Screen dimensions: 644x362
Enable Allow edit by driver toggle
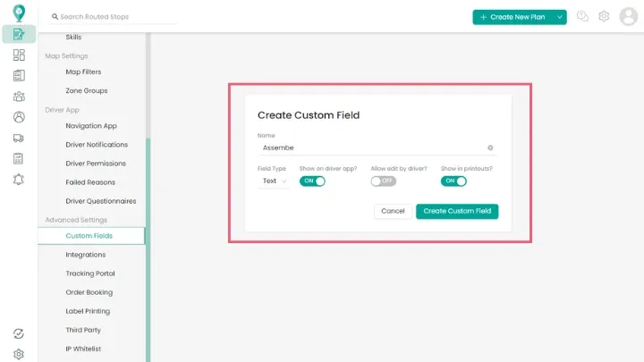[383, 181]
